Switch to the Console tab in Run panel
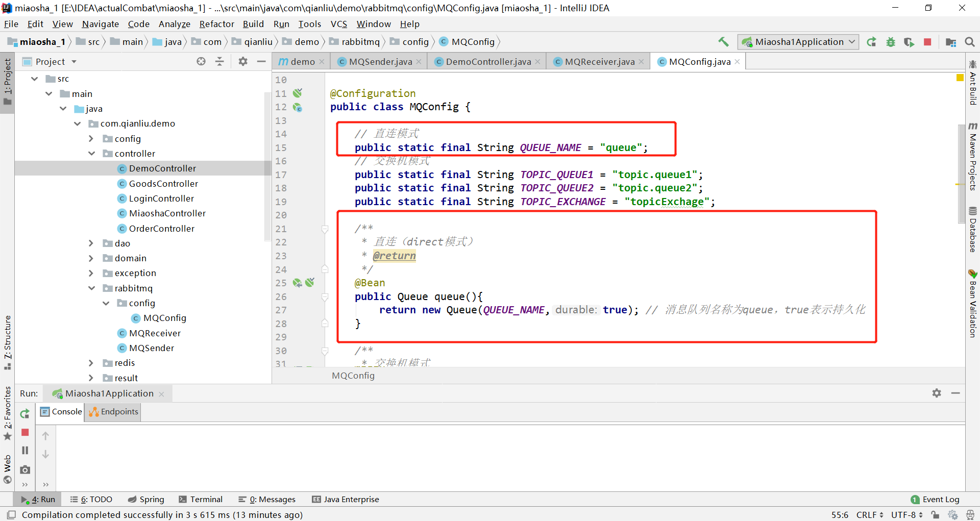980x521 pixels. [x=61, y=412]
